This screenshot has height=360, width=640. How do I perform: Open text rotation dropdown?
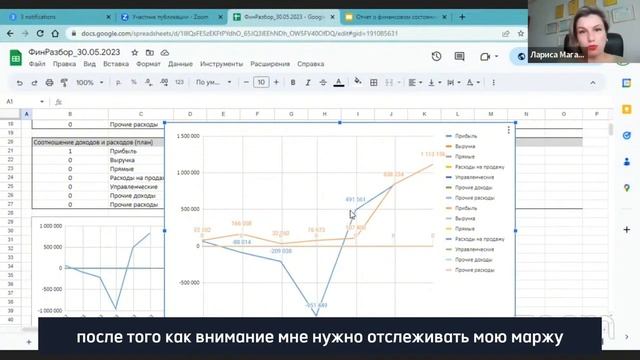(x=473, y=83)
